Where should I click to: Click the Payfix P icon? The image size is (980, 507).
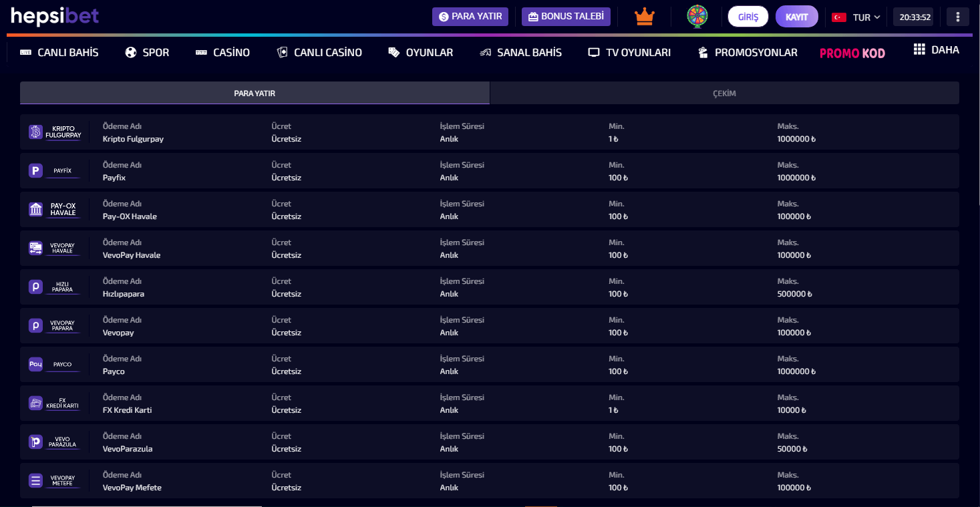pyautogui.click(x=35, y=171)
